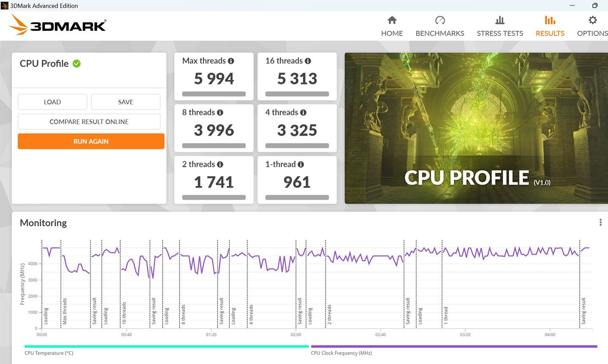Click the 3DMark title bar app icon

click(x=5, y=5)
